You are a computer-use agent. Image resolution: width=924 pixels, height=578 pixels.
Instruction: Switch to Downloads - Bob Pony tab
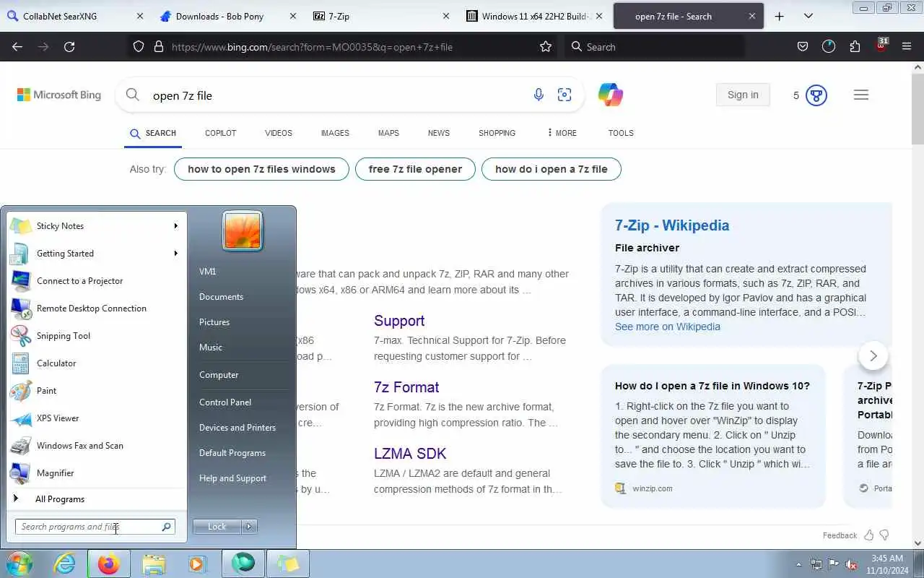pyautogui.click(x=227, y=16)
